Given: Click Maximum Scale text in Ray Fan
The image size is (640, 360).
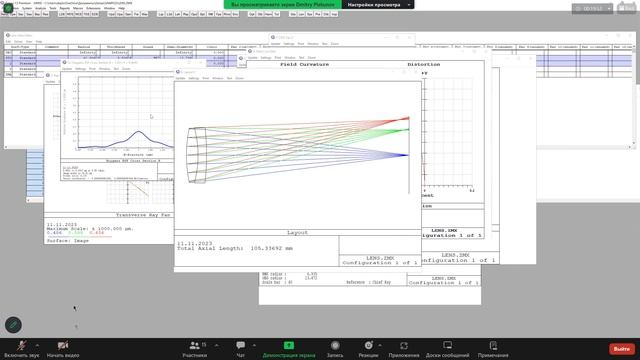Looking at the screenshot, I should click(90, 229).
